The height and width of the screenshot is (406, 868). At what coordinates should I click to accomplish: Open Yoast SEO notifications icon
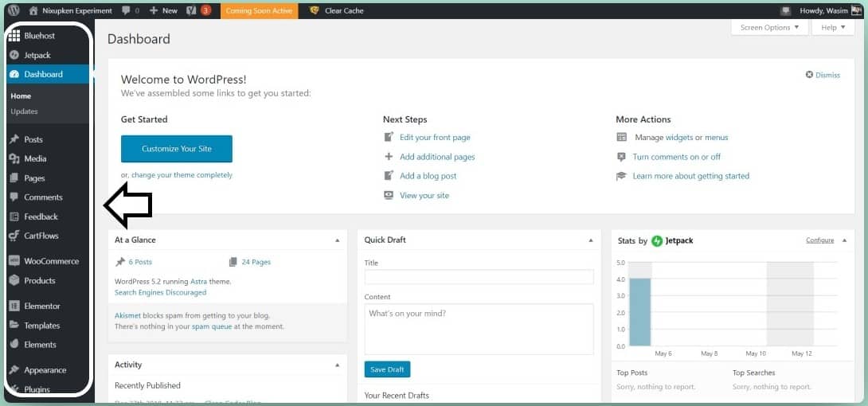pos(191,10)
